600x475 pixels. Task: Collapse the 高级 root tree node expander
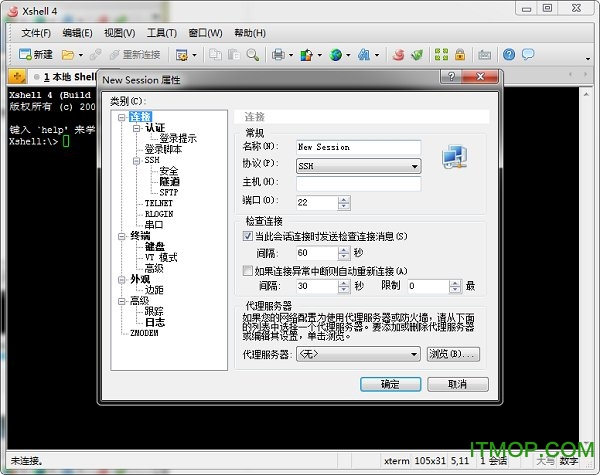click(x=122, y=301)
